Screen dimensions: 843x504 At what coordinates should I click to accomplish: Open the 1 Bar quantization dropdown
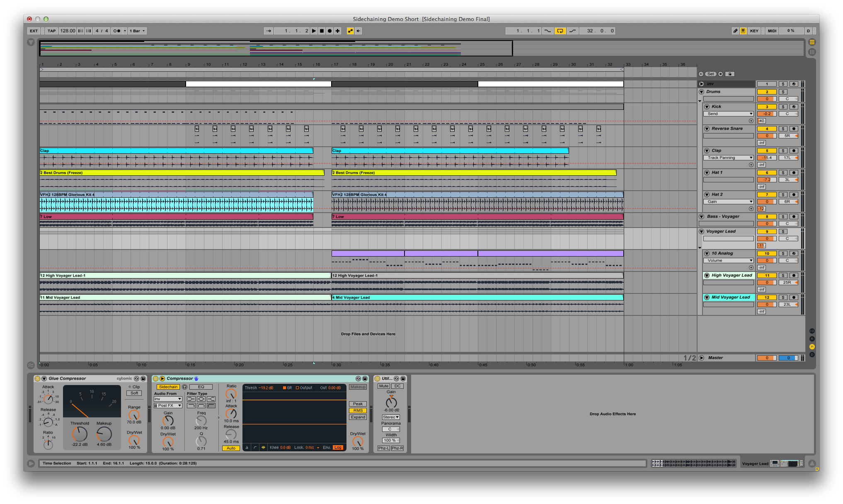pyautogui.click(x=137, y=31)
